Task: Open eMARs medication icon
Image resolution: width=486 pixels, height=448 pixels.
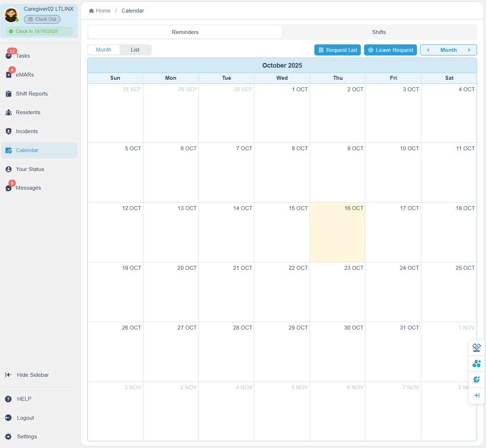Action: pos(9,75)
